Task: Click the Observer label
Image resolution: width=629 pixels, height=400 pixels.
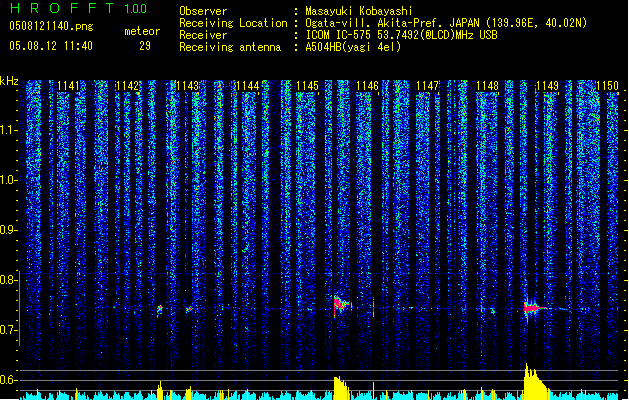Action: pyautogui.click(x=203, y=11)
